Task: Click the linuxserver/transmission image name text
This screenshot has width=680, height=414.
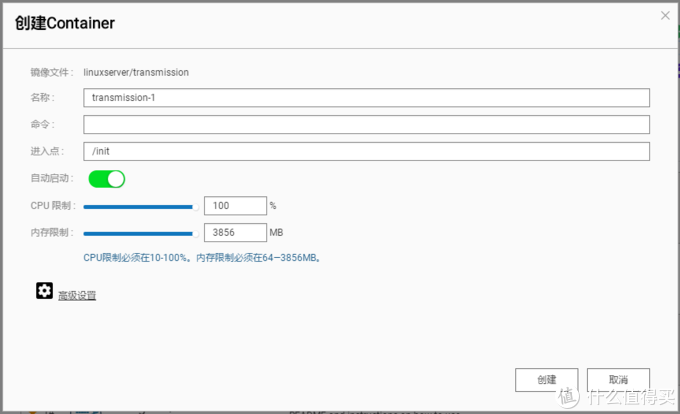Action: point(136,72)
